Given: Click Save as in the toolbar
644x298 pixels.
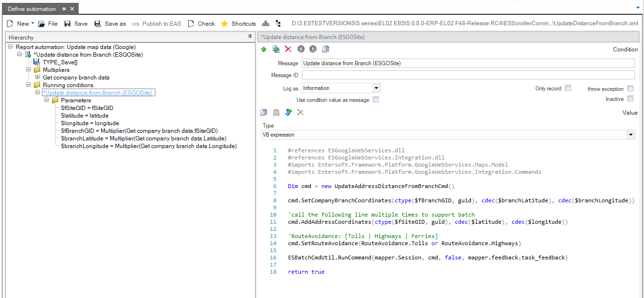Looking at the screenshot, I should click(x=110, y=23).
